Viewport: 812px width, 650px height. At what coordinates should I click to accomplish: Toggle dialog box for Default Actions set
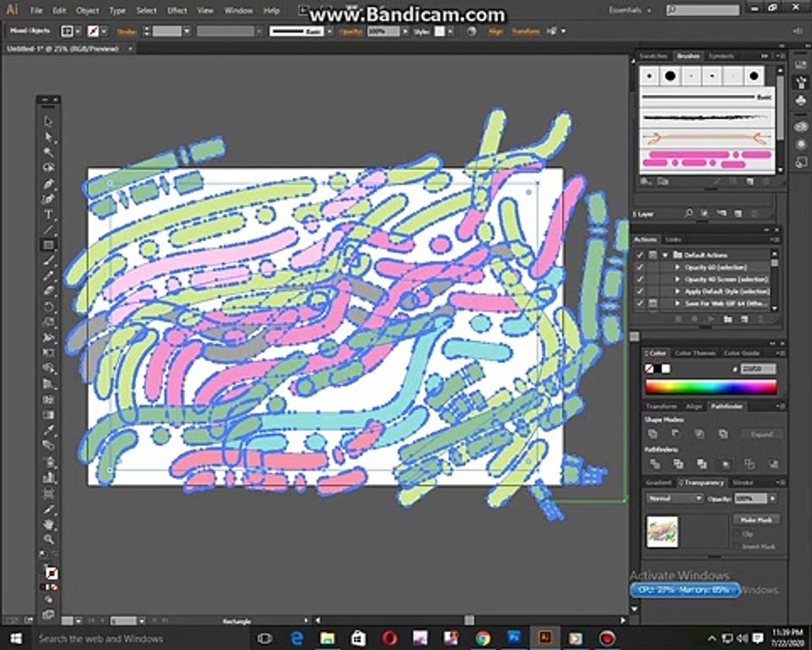point(652,255)
